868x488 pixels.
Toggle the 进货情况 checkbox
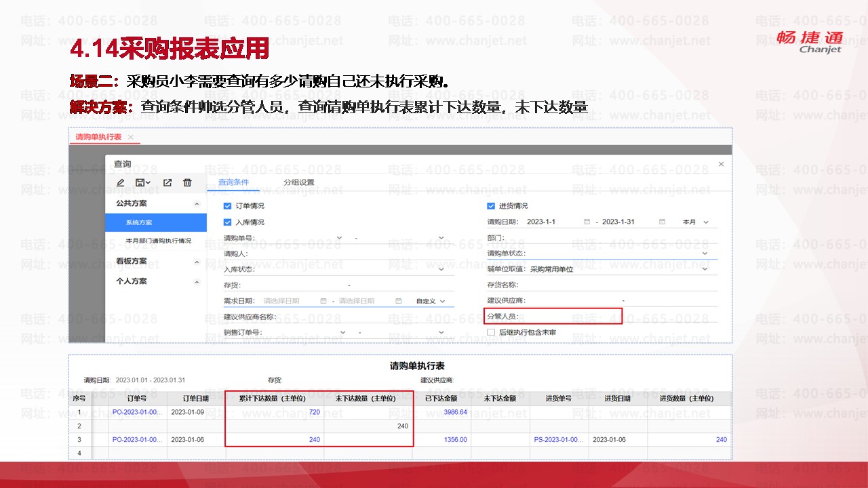pos(491,206)
